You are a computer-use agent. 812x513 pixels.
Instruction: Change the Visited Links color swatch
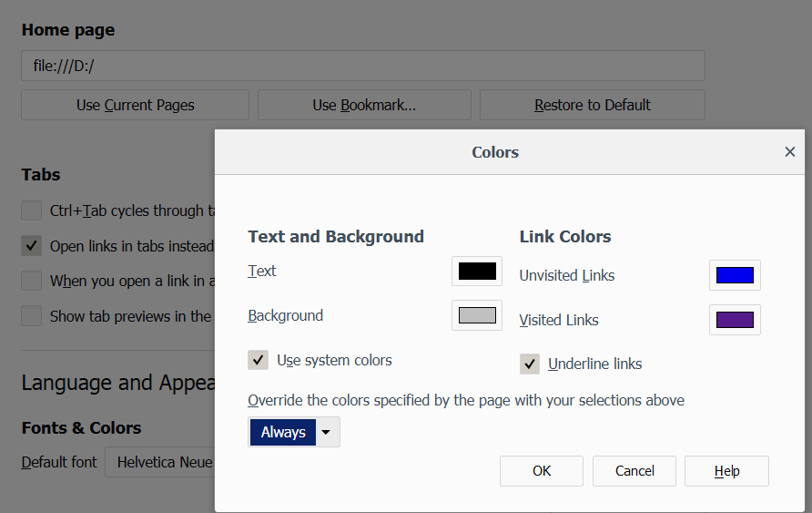pos(735,320)
